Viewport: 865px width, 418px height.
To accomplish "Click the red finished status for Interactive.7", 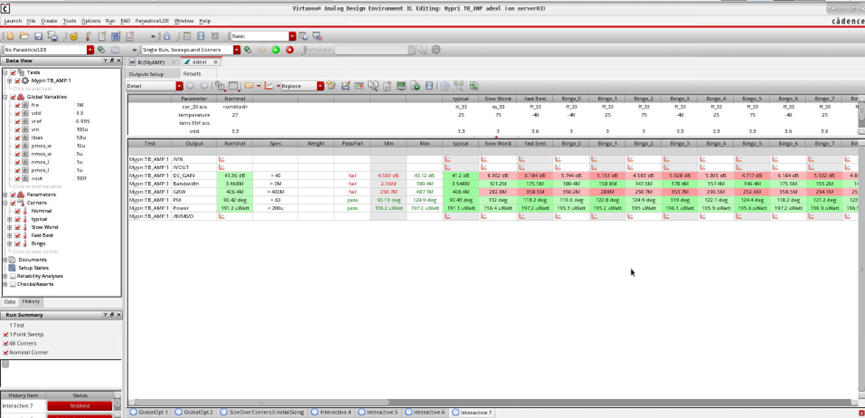I will [x=79, y=406].
